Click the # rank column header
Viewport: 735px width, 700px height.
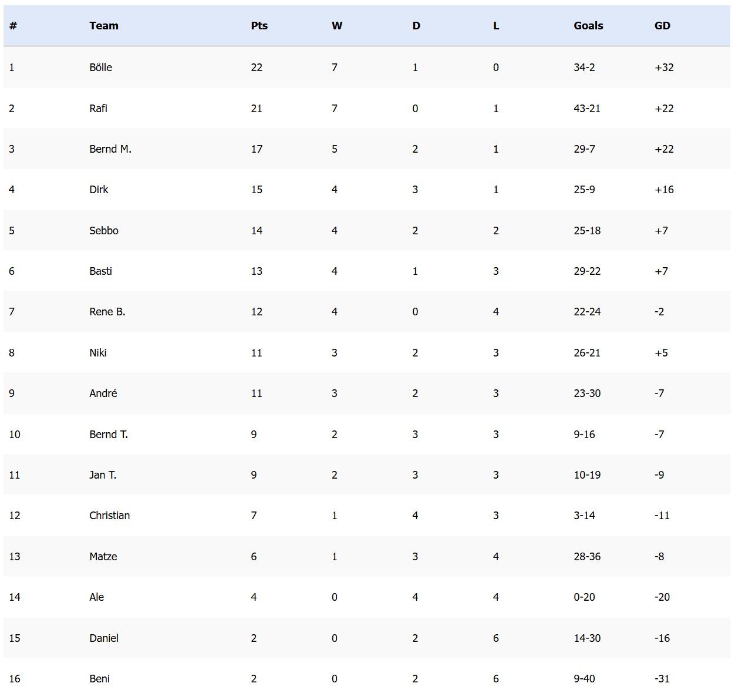(13, 26)
